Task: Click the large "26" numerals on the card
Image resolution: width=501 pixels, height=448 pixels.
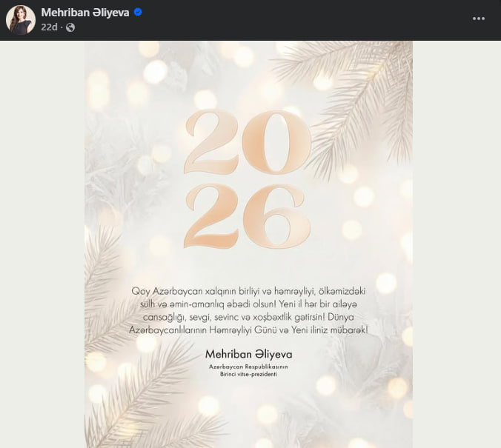Action: [248, 216]
